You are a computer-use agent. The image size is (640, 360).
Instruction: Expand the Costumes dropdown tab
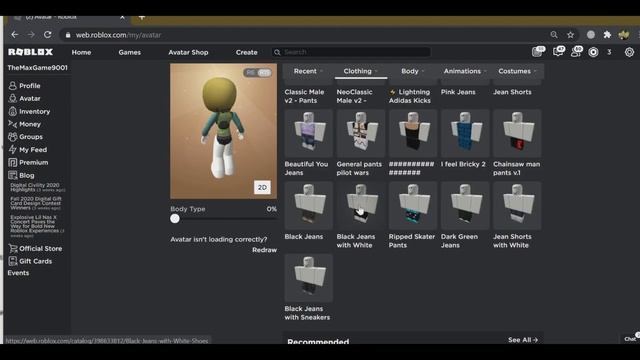coord(517,71)
